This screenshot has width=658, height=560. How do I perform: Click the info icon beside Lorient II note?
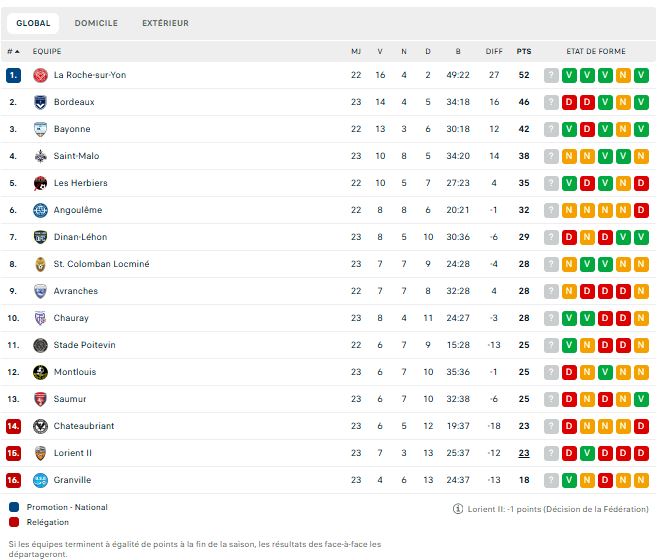(458, 508)
